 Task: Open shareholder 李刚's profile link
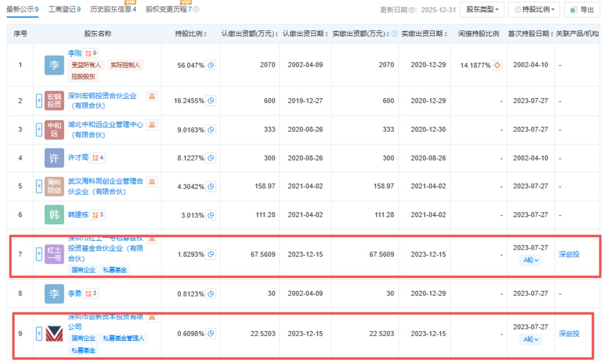[75, 53]
